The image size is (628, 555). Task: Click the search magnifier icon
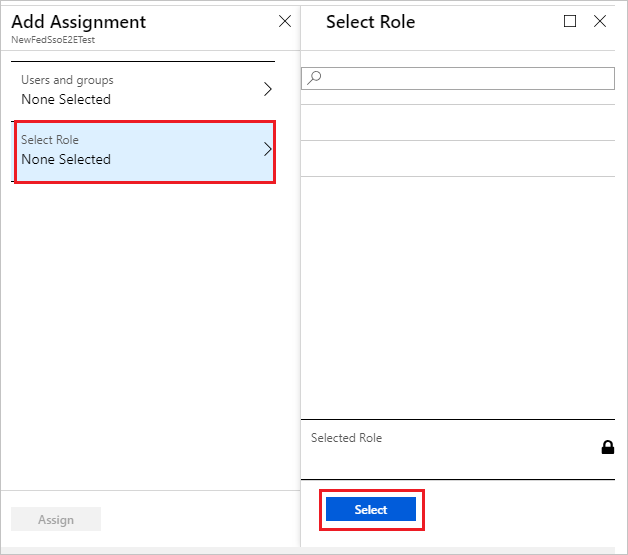(x=314, y=78)
